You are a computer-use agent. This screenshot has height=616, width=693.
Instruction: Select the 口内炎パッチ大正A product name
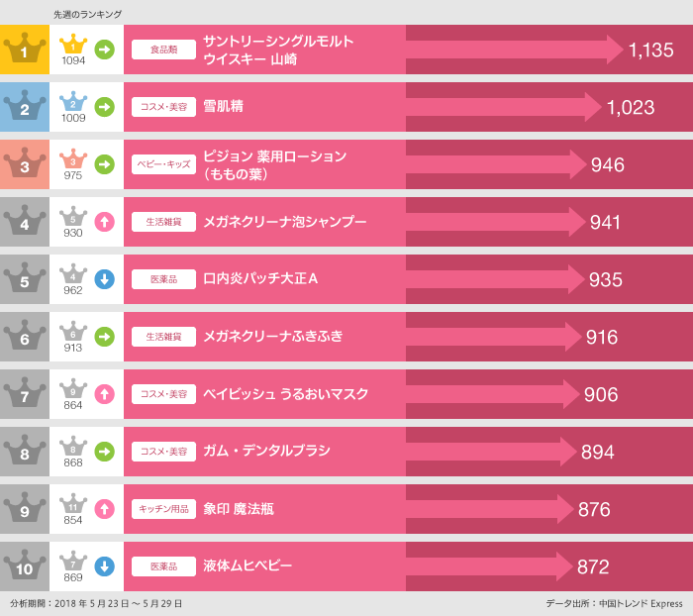260,279
